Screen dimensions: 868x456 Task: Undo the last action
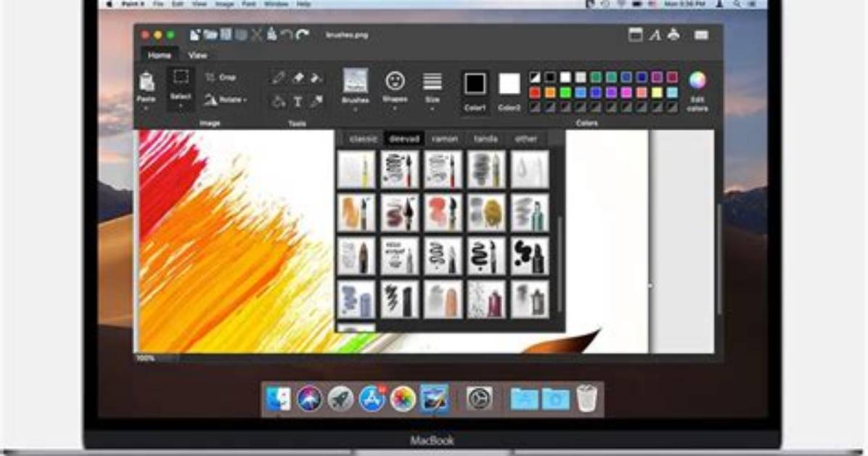[x=287, y=35]
